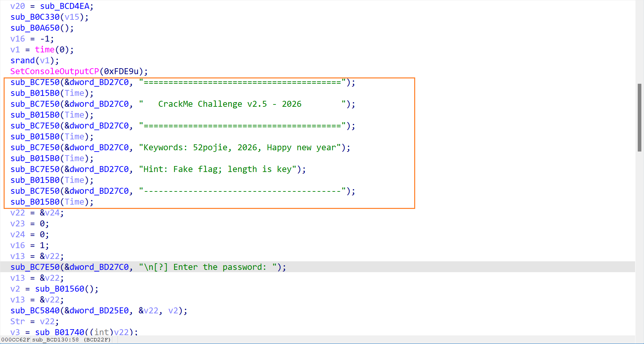The width and height of the screenshot is (644, 344).
Task: Click the Hint Fake flag string
Action: (218, 169)
